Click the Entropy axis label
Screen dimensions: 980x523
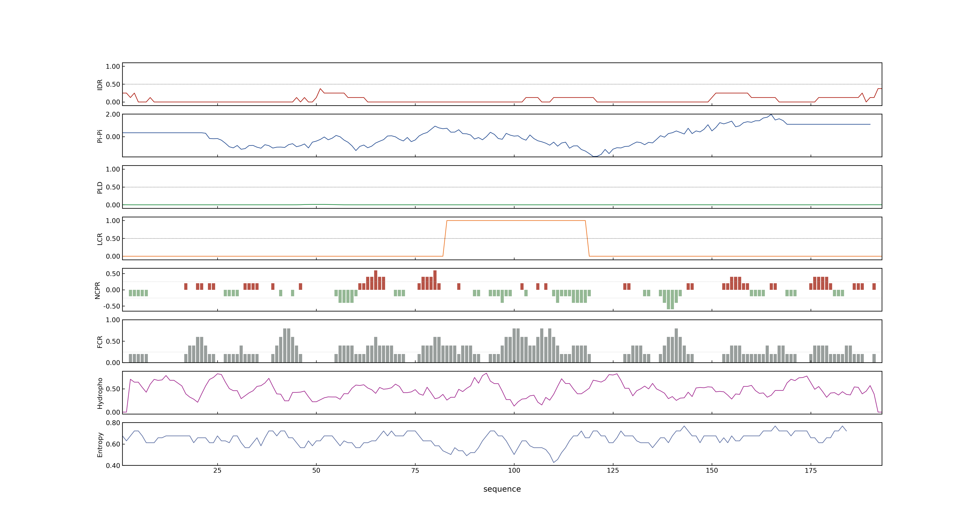coord(100,445)
